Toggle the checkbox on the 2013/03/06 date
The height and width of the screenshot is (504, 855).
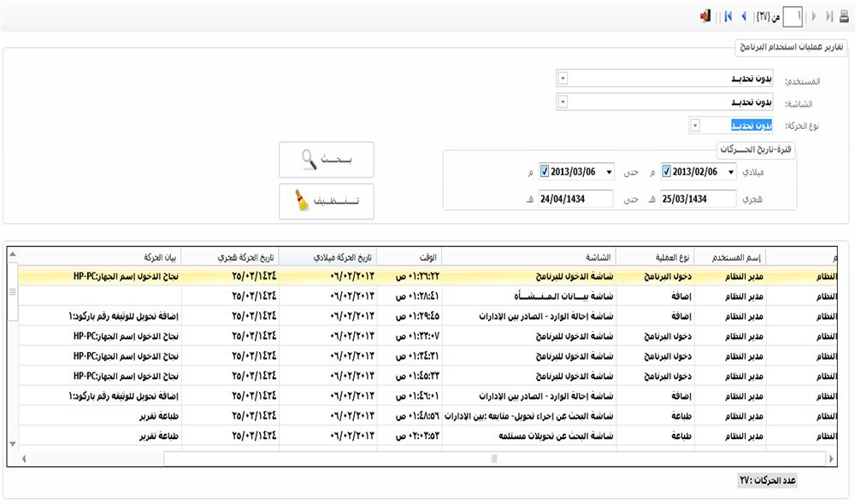pos(545,172)
